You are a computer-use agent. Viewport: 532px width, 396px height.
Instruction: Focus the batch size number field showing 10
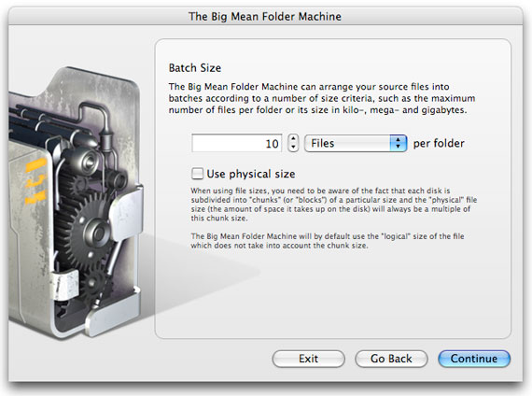click(237, 143)
